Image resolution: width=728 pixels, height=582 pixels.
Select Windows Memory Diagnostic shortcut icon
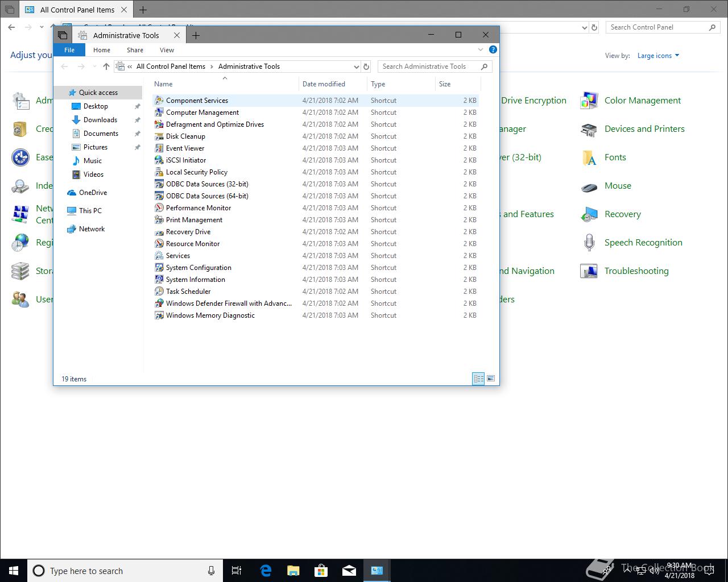point(159,315)
